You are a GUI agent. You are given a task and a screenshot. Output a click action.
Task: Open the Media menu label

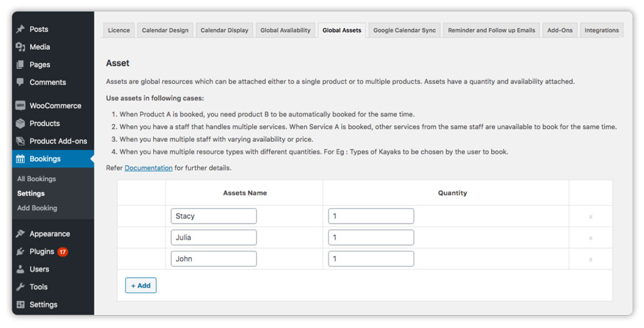40,47
